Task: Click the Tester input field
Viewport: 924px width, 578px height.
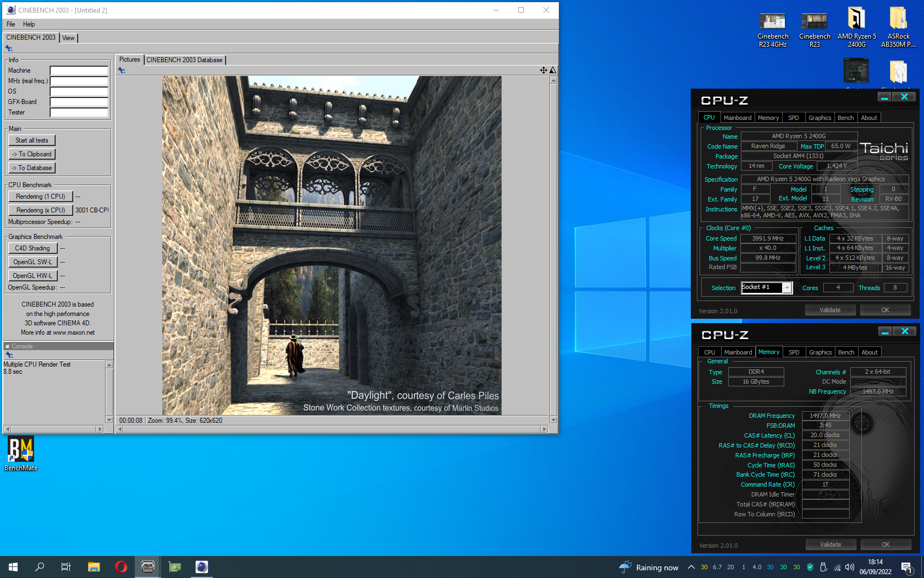Action: 79,112
